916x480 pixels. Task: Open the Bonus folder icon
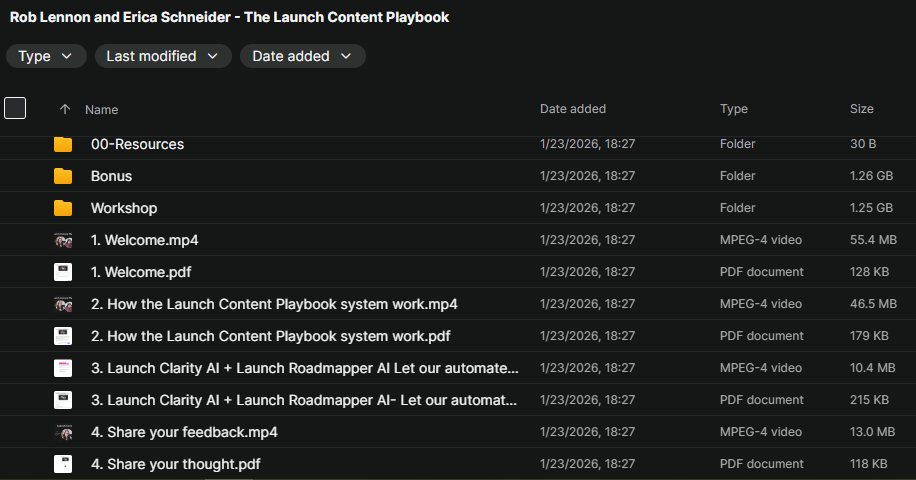click(x=63, y=176)
